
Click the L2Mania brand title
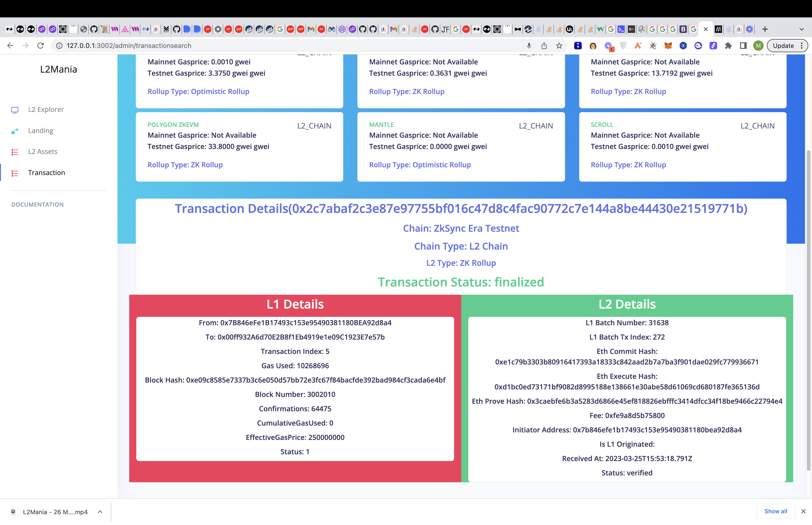click(59, 69)
